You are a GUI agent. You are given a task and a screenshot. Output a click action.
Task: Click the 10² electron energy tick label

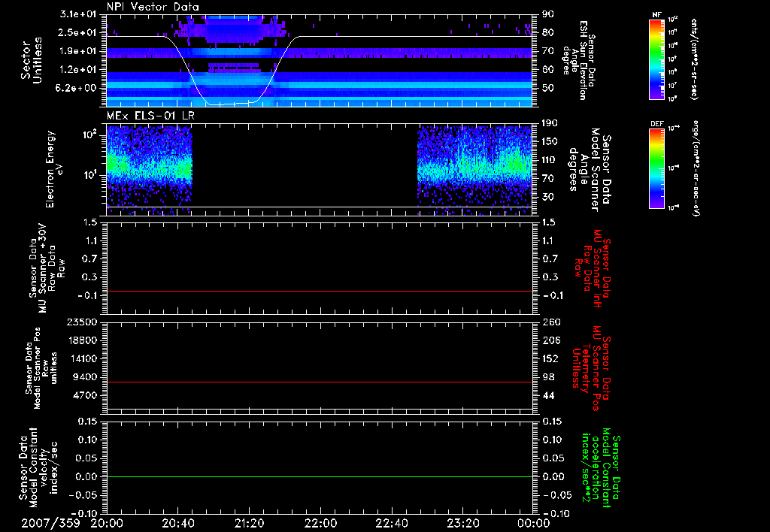[90, 134]
